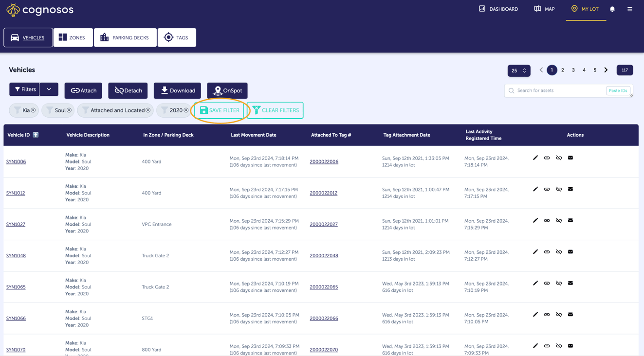Click detach icon for SYN1006 row
This screenshot has height=356, width=644.
click(x=559, y=158)
